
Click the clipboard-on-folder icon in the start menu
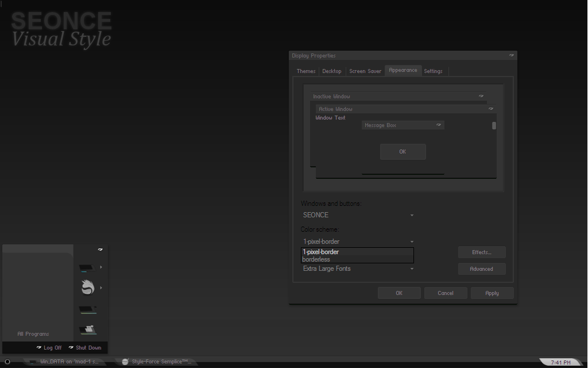click(x=87, y=329)
